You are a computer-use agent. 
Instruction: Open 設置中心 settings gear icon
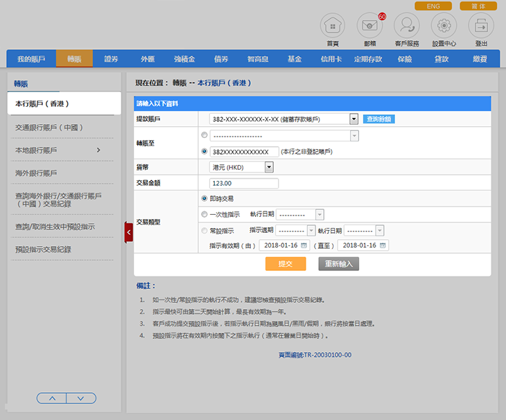click(444, 26)
